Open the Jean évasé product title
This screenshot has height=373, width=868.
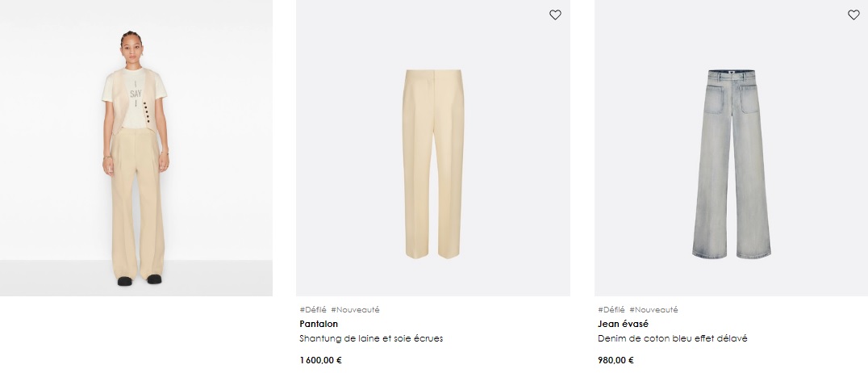pyautogui.click(x=624, y=324)
